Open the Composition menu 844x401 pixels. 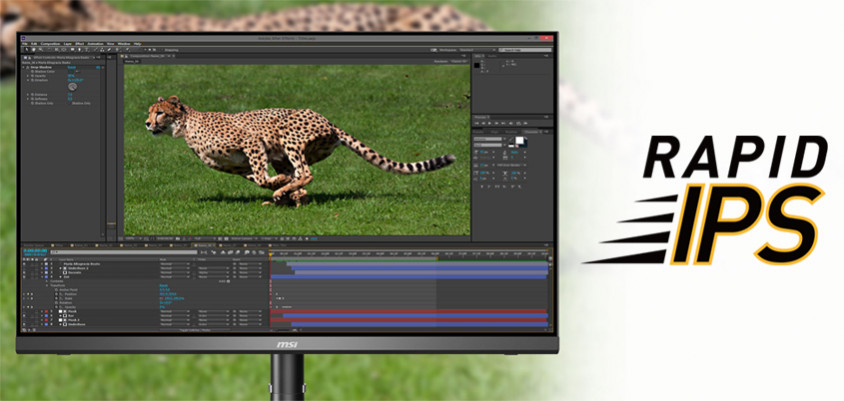point(50,44)
